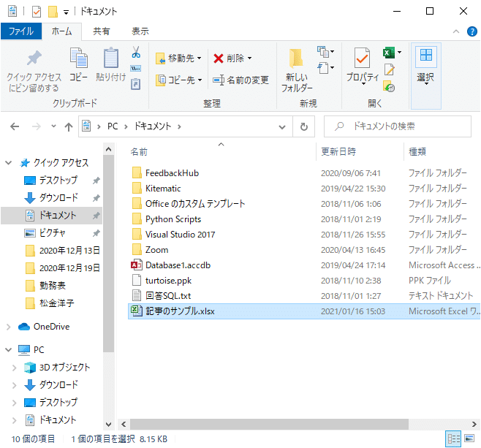Open the 移動先 dropdown
Image resolution: width=481 pixels, height=448 pixels.
click(x=199, y=58)
